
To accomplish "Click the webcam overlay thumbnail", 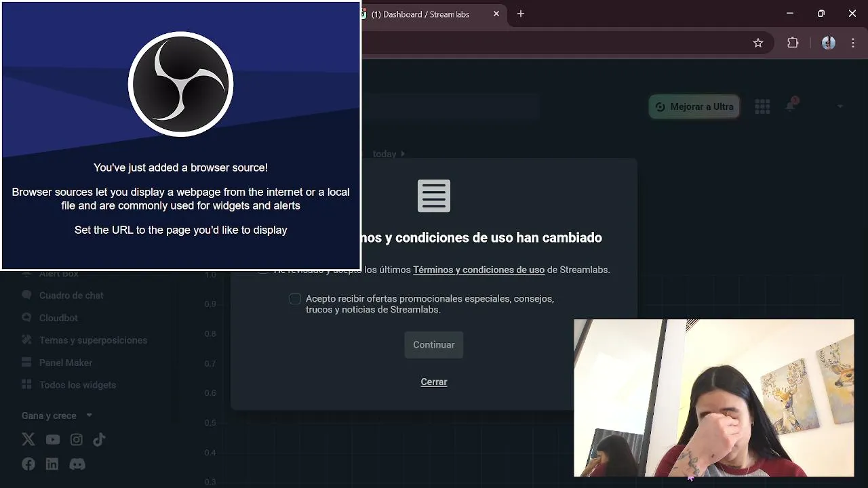I will pyautogui.click(x=714, y=398).
